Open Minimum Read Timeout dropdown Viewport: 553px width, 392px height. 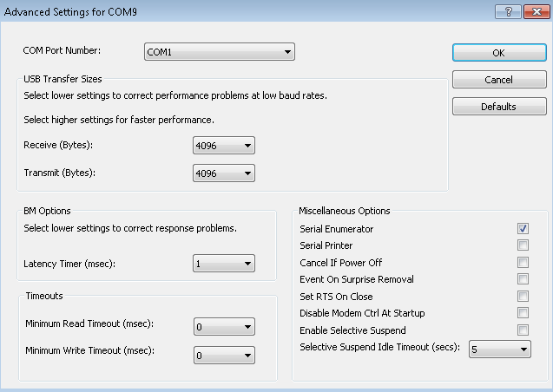click(224, 327)
